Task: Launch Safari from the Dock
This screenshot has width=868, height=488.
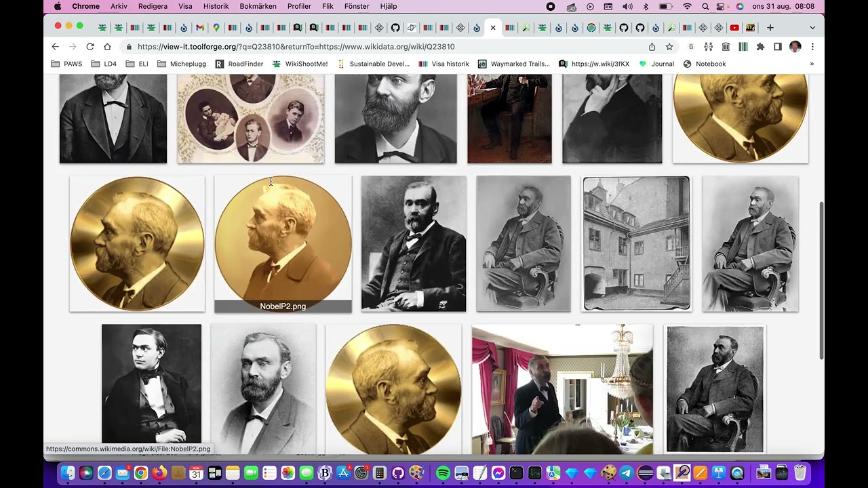Action: pos(104,473)
